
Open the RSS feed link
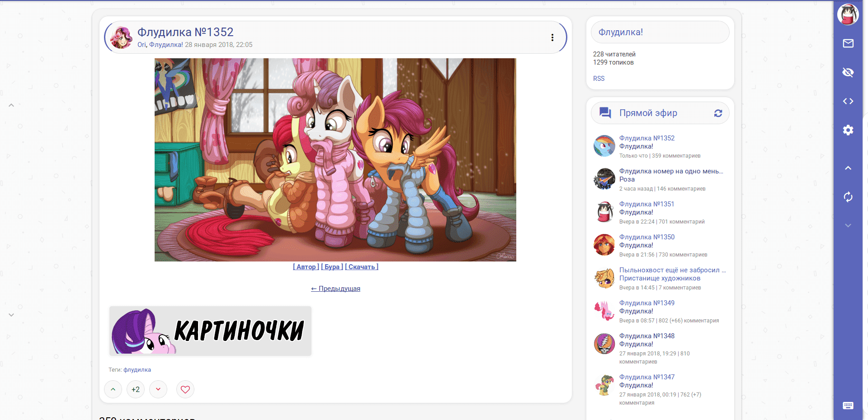click(599, 79)
